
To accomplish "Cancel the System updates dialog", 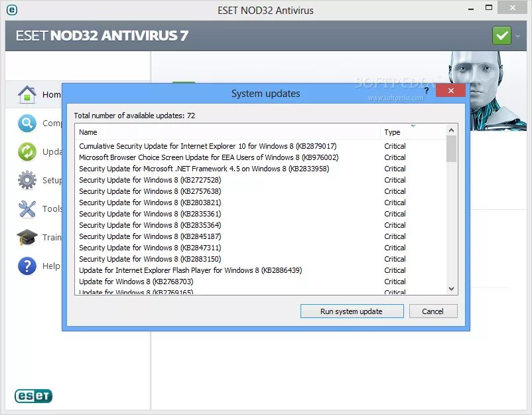I will click(433, 311).
